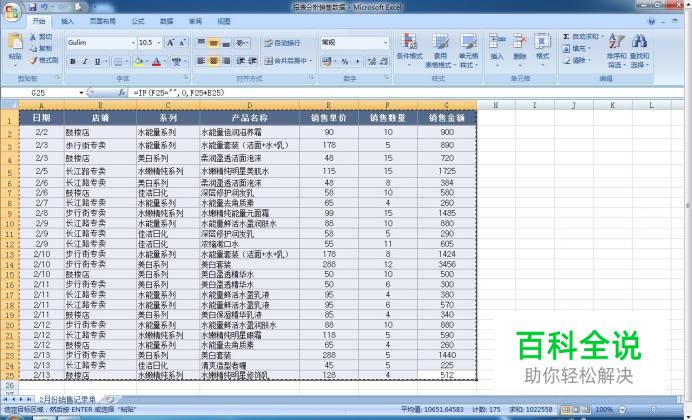Screen dimensions: 692x420
Task: Click the Copy (复制) button
Action: pos(41,49)
